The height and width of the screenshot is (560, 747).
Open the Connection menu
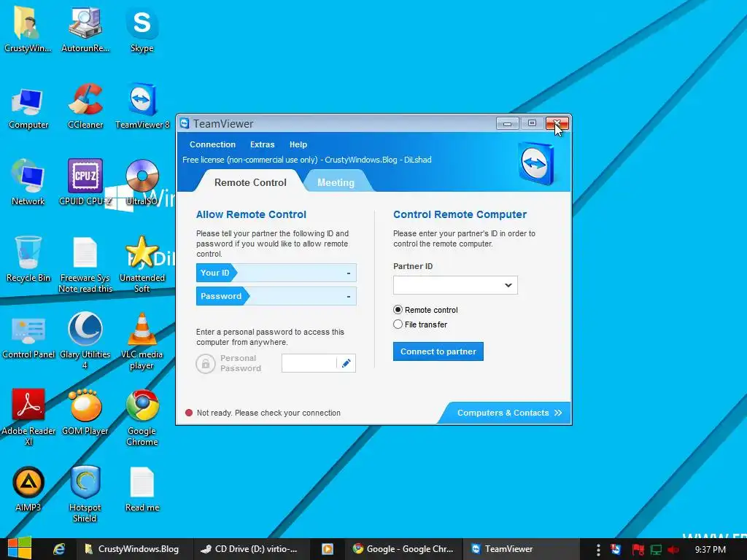click(x=212, y=144)
